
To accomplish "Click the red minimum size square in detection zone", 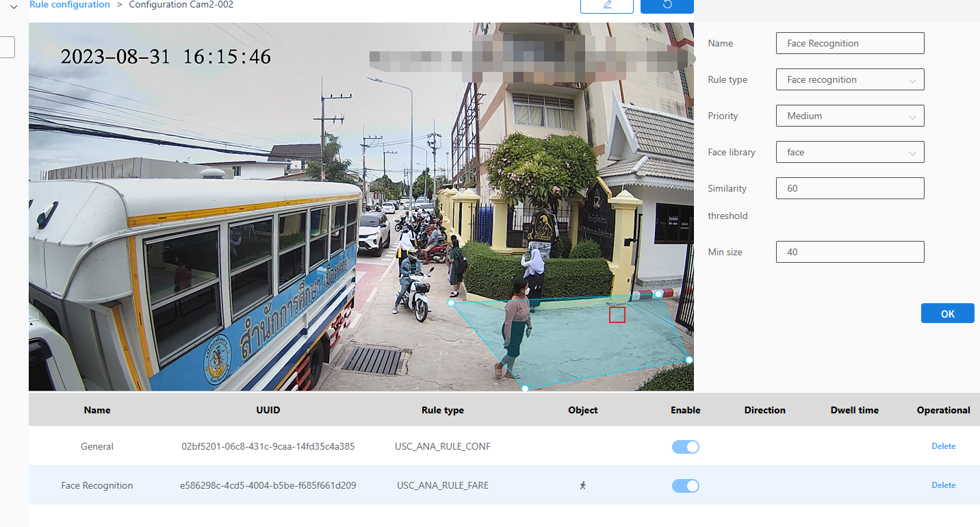I will point(617,315).
